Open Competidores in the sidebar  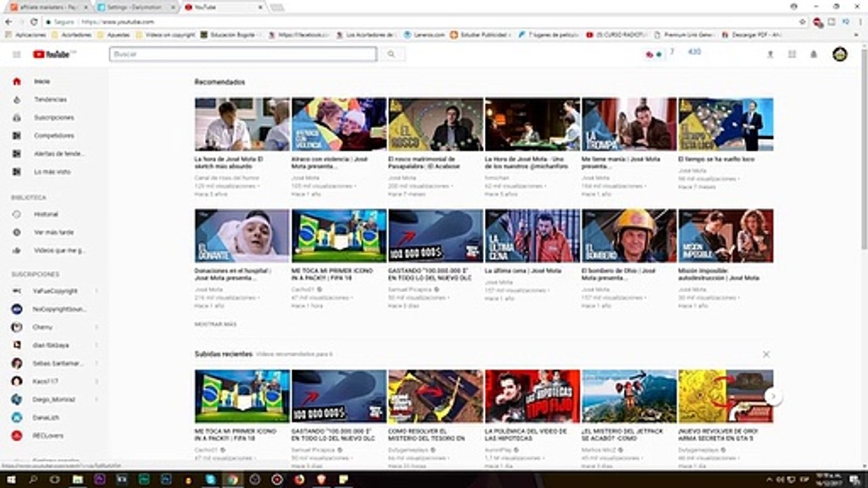pos(54,136)
